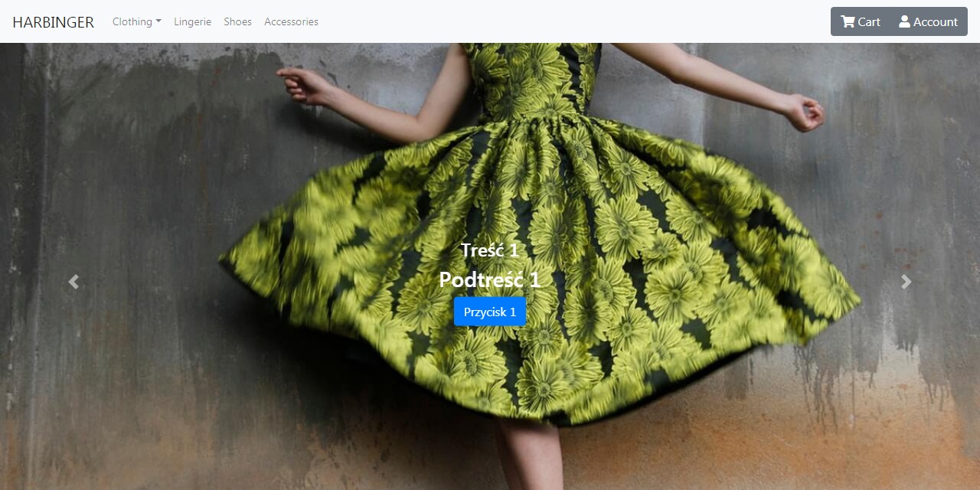This screenshot has width=980, height=490.
Task: Go to the previous carousel slide
Action: click(73, 282)
